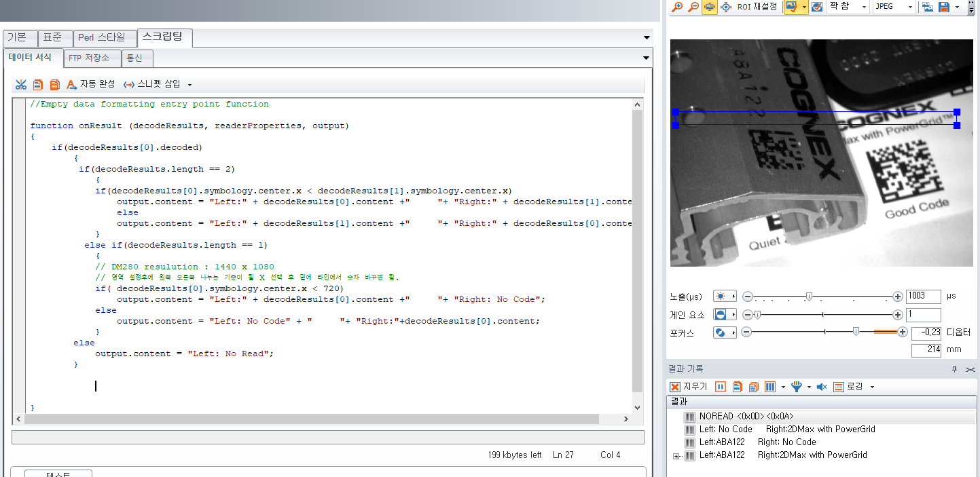Expand last result row Left:ABA122 Right:2DMax
The image size is (980, 477).
(x=676, y=456)
